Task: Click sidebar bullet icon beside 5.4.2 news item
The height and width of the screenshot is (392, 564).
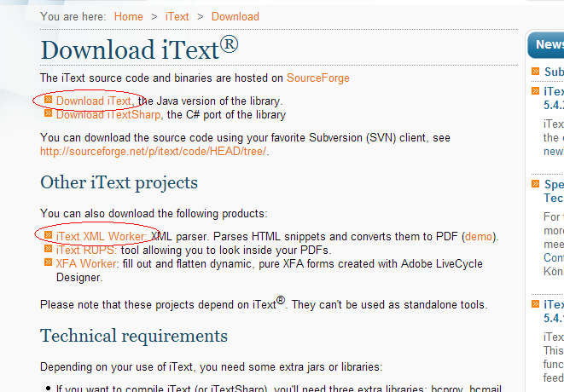Action: [536, 91]
